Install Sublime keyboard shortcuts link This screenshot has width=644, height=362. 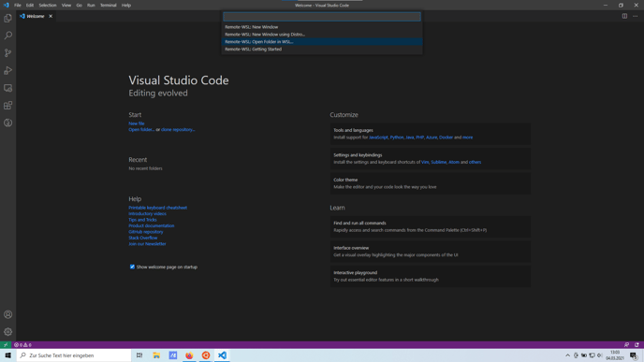pyautogui.click(x=439, y=162)
